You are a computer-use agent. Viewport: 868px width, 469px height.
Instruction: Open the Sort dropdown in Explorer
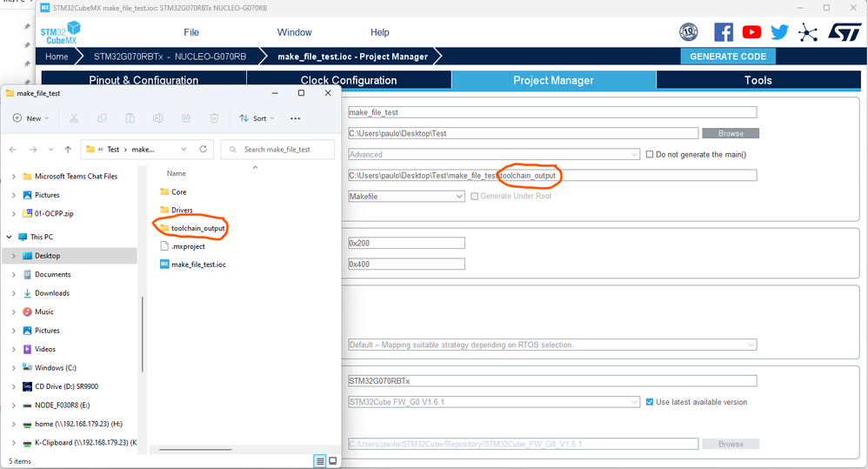257,118
